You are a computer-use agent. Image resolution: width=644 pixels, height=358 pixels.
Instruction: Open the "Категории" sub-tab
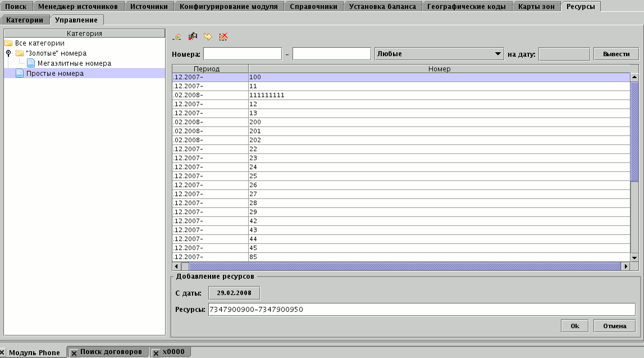(x=25, y=20)
